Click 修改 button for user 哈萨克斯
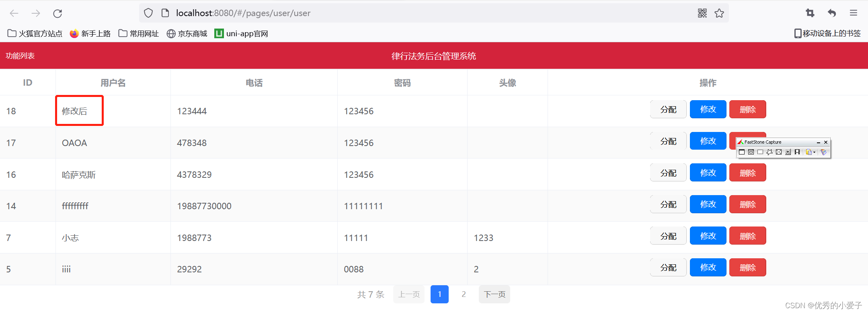 coord(708,173)
